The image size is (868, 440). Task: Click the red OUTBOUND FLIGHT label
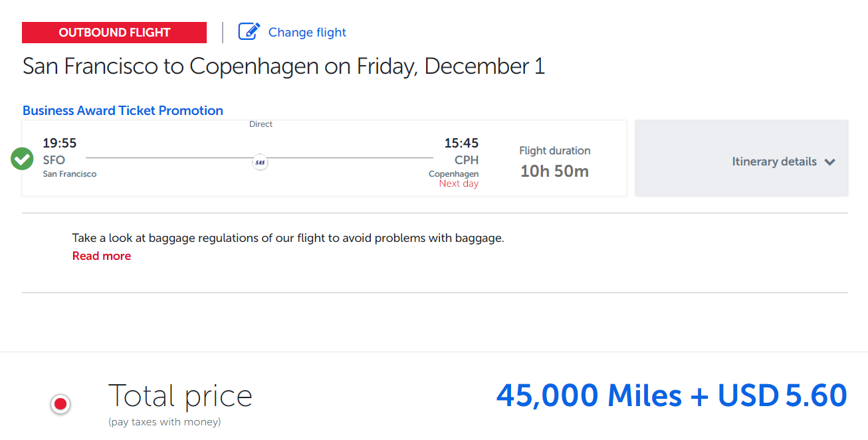tap(114, 32)
